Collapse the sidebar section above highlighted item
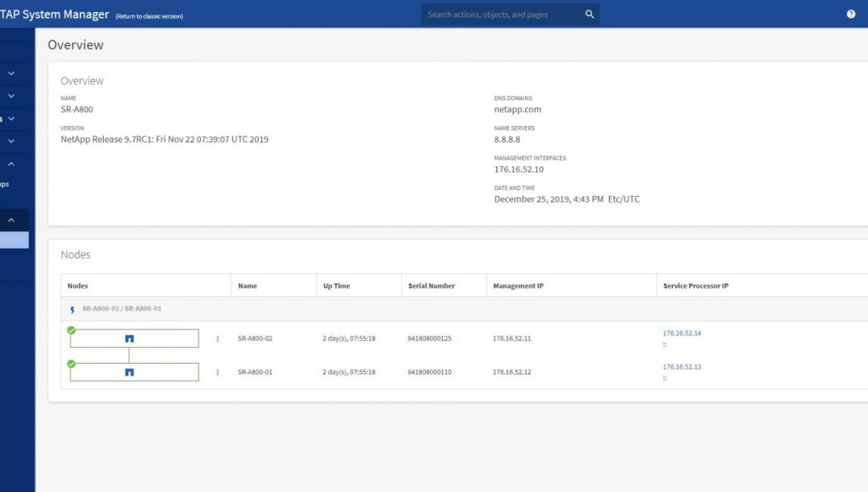Image resolution: width=868 pixels, height=492 pixels. [x=11, y=220]
